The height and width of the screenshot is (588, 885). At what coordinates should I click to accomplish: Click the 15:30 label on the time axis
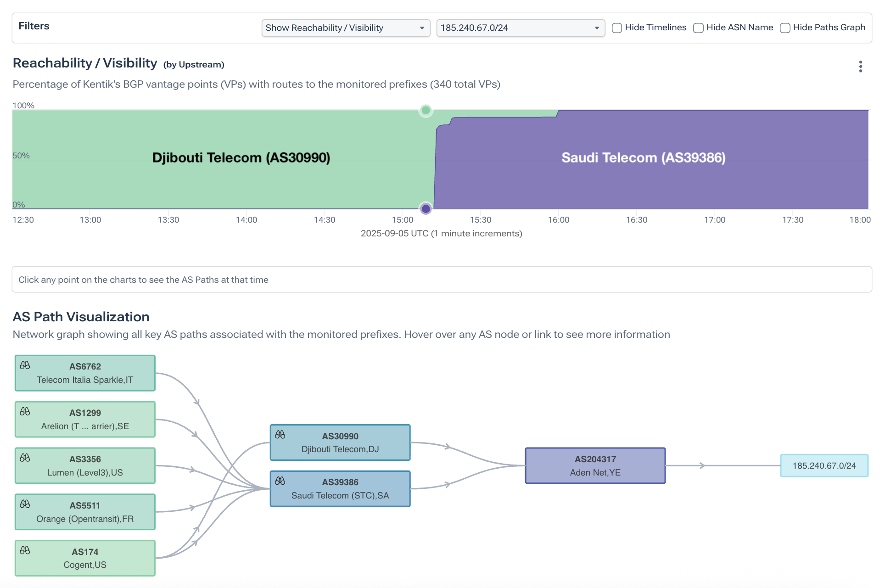point(481,220)
